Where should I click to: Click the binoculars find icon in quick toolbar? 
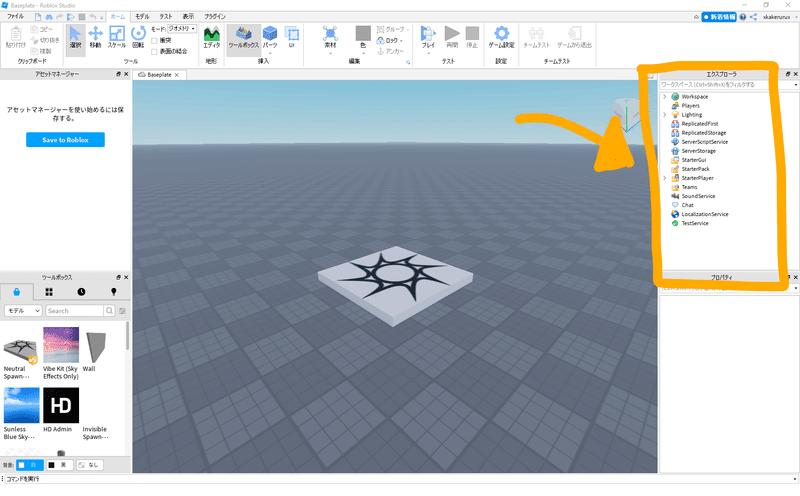pos(49,17)
